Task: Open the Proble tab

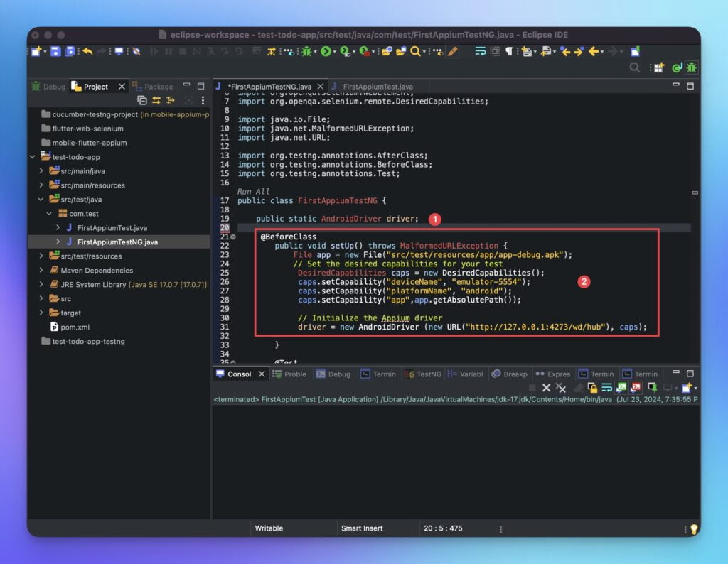Action: tap(289, 374)
